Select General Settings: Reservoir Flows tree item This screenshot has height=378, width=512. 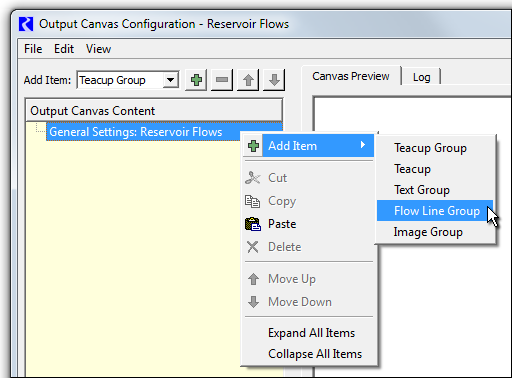tap(136, 132)
